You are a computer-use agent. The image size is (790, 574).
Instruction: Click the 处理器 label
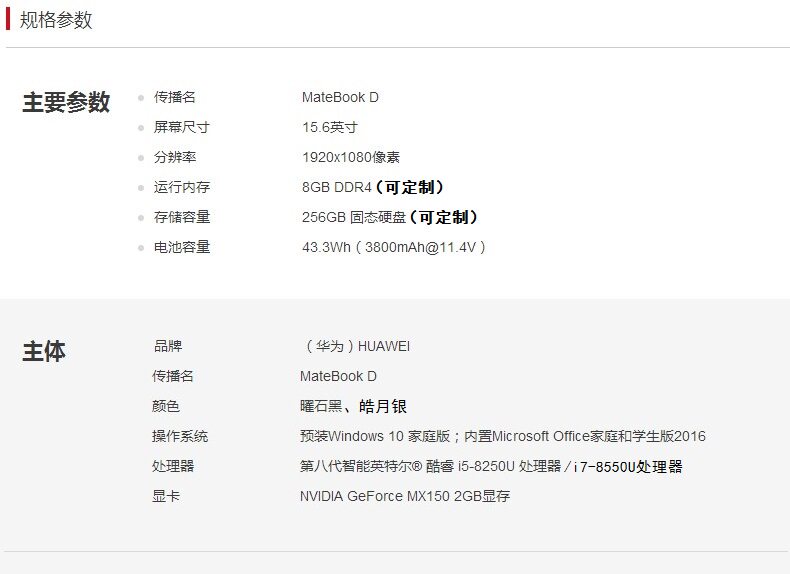click(x=172, y=466)
